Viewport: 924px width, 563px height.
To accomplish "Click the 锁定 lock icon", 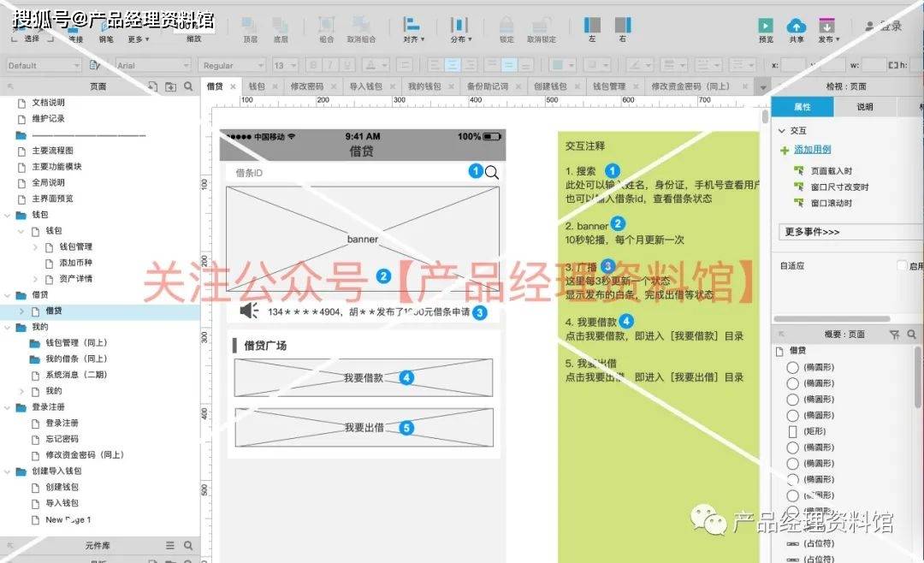I will [x=506, y=25].
